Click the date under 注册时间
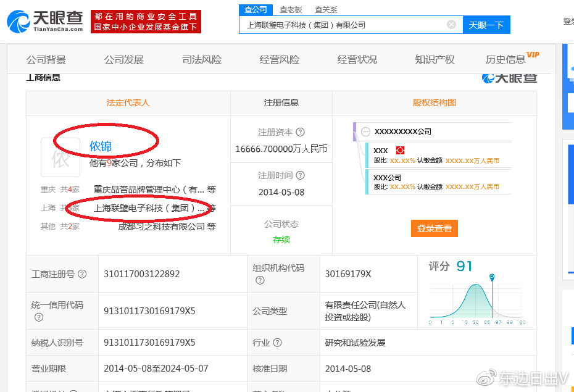This screenshot has width=574, height=392. [281, 192]
